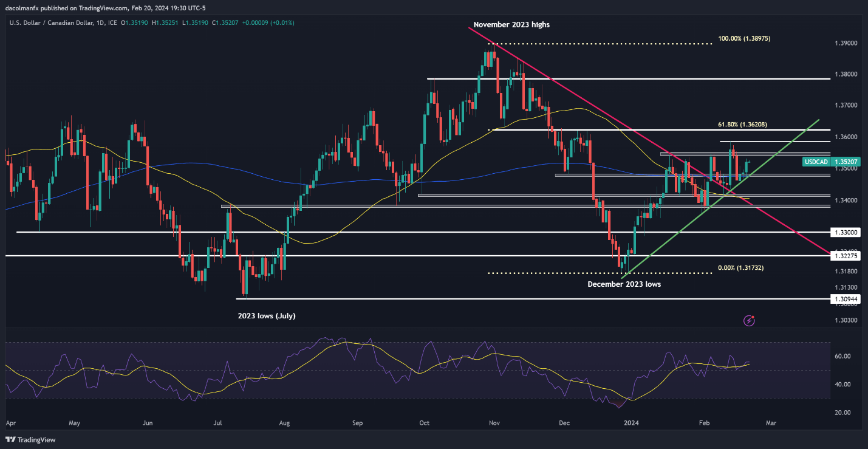The width and height of the screenshot is (868, 449).
Task: Click the RSI 40.00 axis label
Action: pos(842,385)
